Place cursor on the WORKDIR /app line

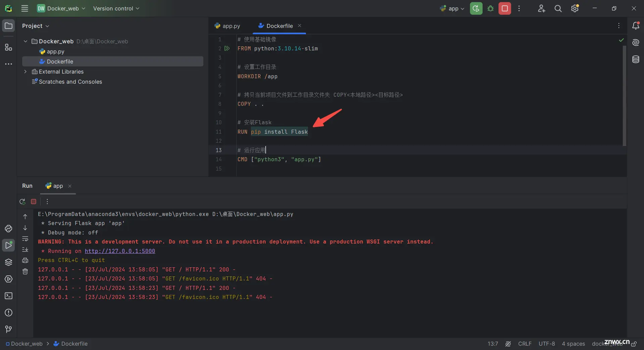click(257, 76)
